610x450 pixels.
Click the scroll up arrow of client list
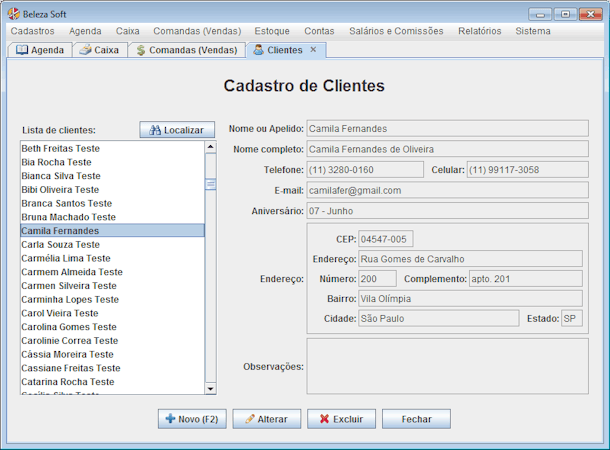point(210,147)
